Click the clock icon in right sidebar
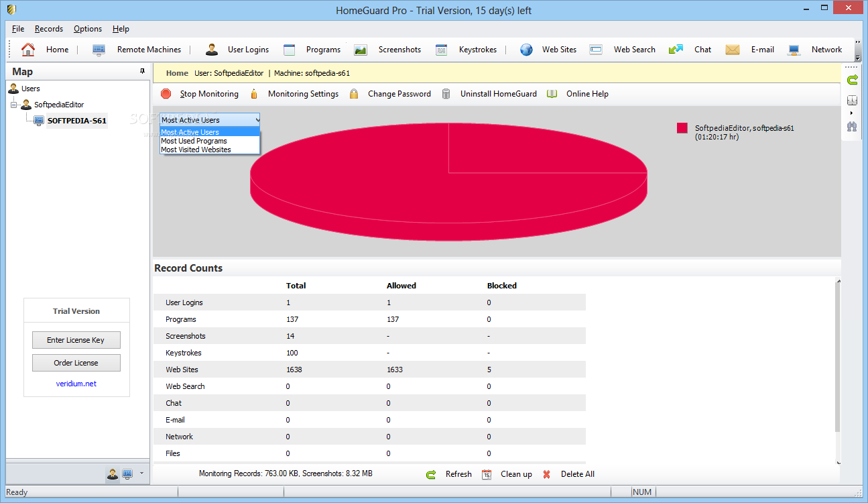Image resolution: width=868 pixels, height=503 pixels. click(x=852, y=101)
